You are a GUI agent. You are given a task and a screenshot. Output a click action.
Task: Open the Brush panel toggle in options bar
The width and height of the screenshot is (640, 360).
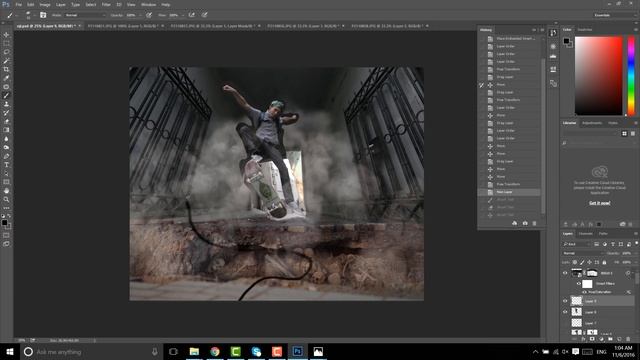tap(43, 15)
